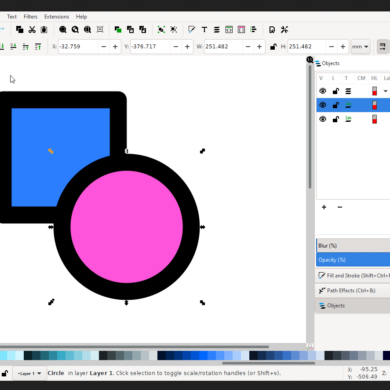Lock the layer row in Objects panel
Screen dimensions: 390x390
pyautogui.click(x=336, y=91)
